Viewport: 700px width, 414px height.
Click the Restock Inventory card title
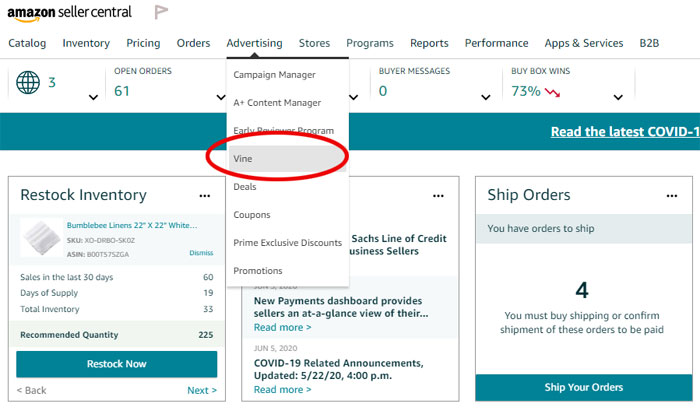(83, 195)
